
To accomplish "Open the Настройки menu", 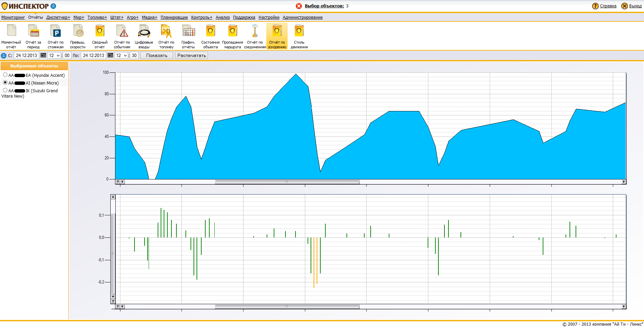I will pos(269,17).
